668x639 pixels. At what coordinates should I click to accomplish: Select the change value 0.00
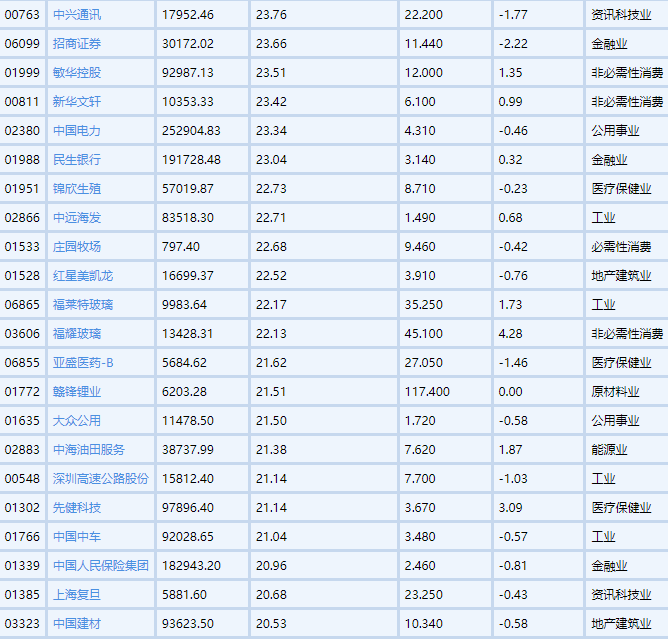tap(510, 391)
